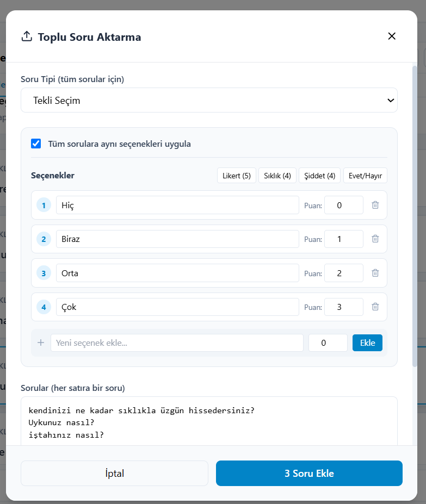Image resolution: width=426 pixels, height=504 pixels.
Task: Click into the Sorular questions text area
Action: [x=209, y=421]
